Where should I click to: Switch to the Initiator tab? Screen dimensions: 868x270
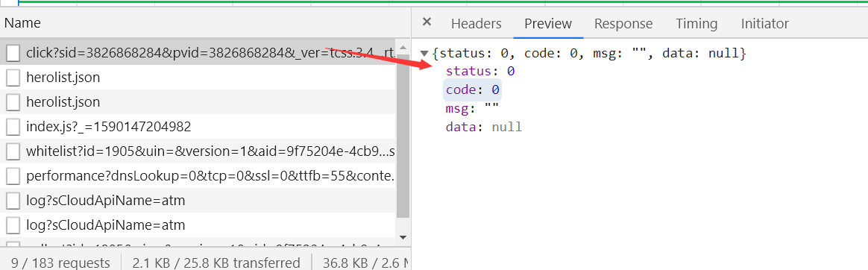click(x=764, y=24)
